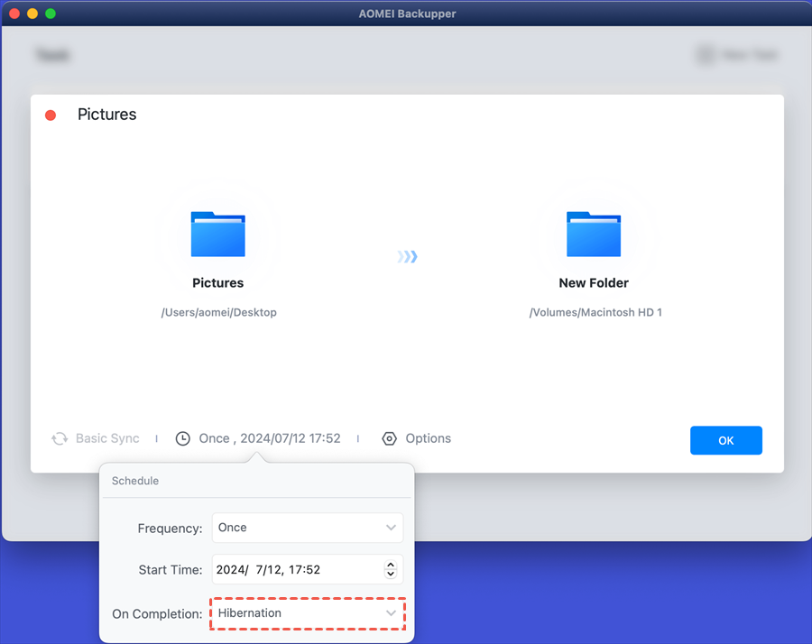
Task: Click the blurred New Task button at top right
Action: 736,54
